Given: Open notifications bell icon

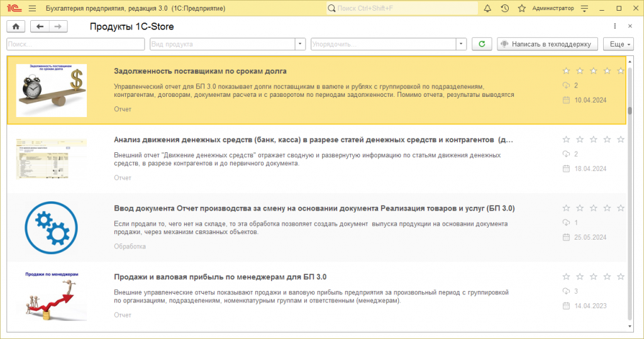Looking at the screenshot, I should coord(487,8).
